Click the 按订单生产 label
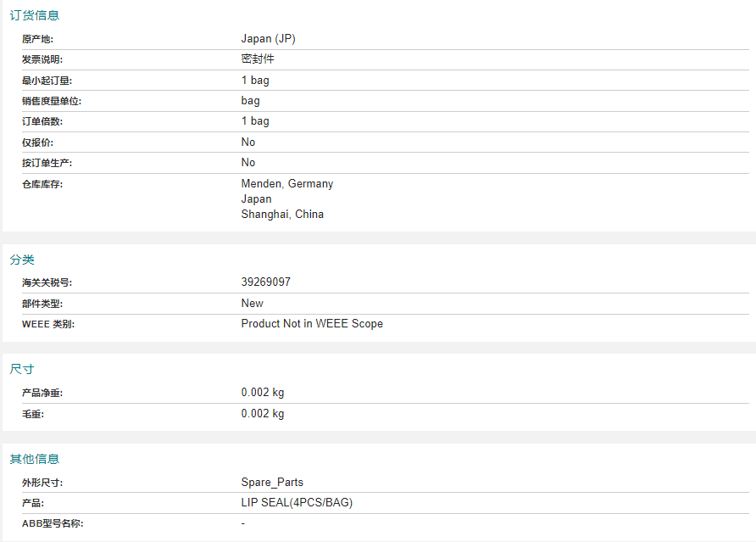The image size is (756, 542). click(x=47, y=163)
